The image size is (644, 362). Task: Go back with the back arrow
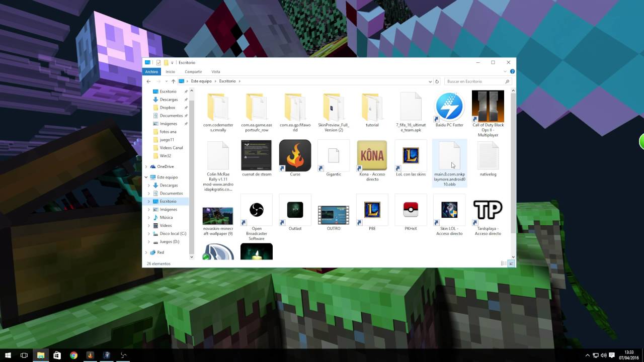(x=148, y=81)
